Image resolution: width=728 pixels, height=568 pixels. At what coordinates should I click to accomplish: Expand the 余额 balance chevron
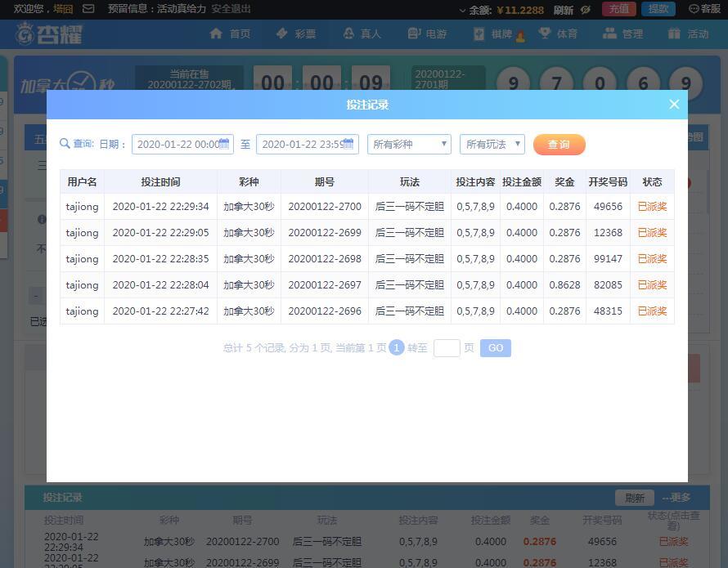point(463,10)
